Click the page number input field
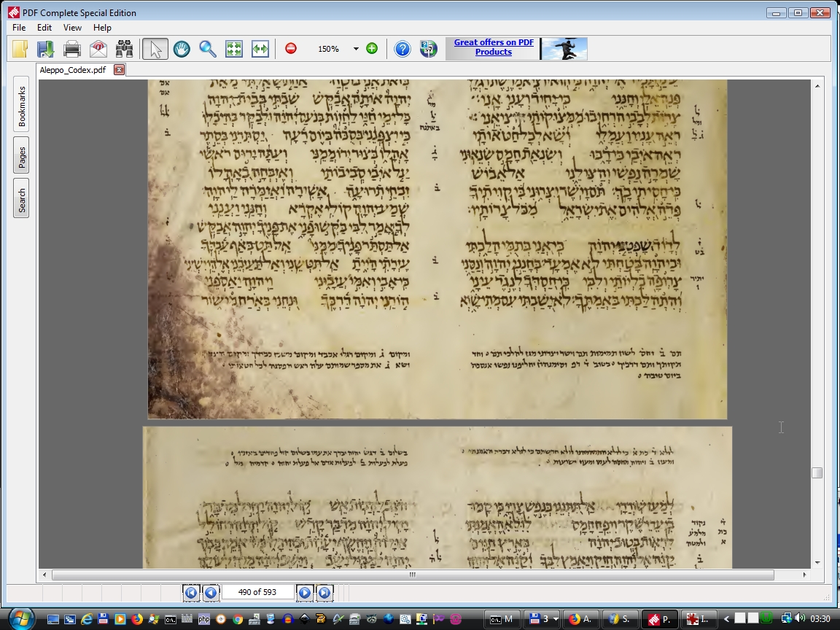The height and width of the screenshot is (630, 840). tap(257, 592)
